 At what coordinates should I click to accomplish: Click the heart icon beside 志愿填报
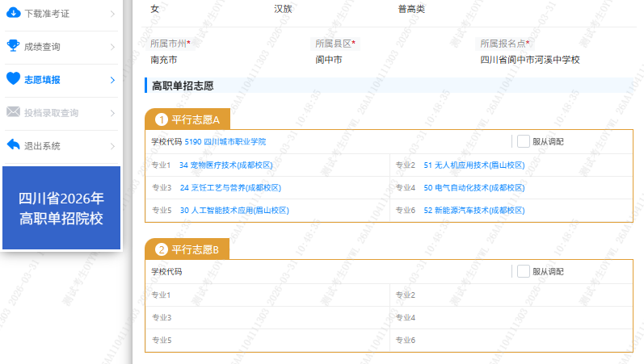[13, 78]
